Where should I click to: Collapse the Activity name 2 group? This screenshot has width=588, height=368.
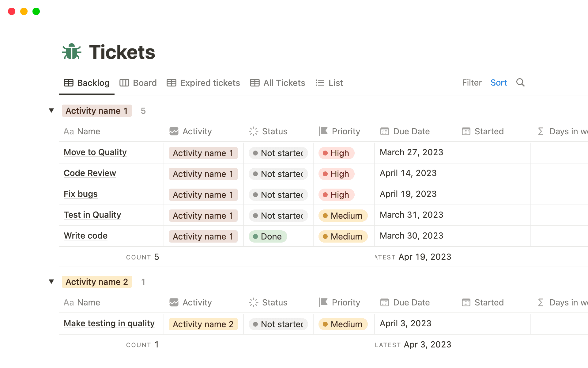(x=51, y=282)
